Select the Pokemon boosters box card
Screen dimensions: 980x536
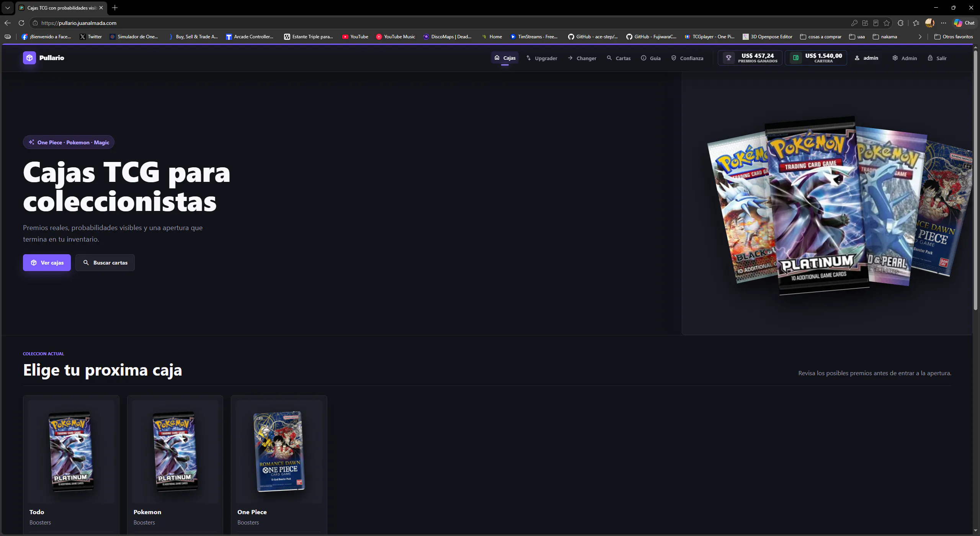coord(175,464)
